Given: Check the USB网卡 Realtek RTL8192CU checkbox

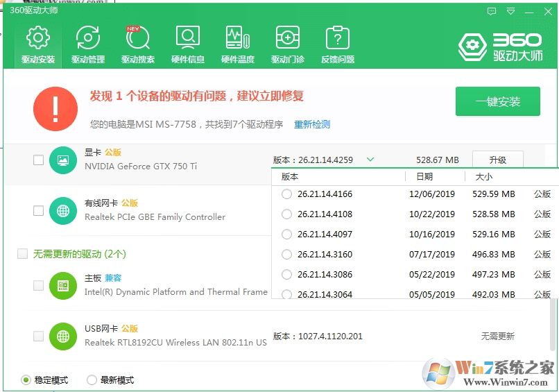Looking at the screenshot, I should click(38, 336).
